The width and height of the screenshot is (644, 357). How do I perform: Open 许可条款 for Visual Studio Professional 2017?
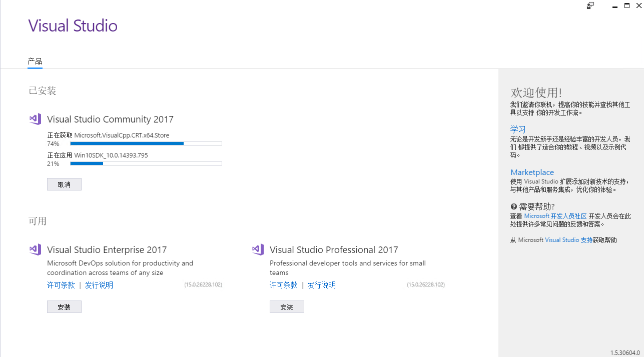(283, 284)
